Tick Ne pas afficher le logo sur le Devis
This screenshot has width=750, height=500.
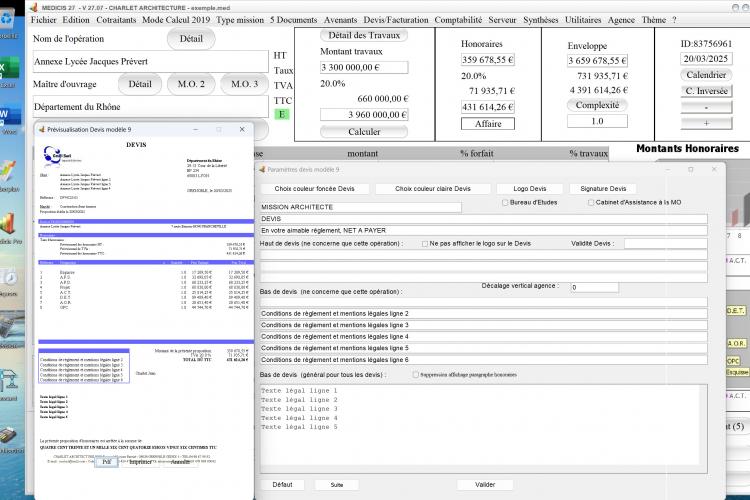click(424, 244)
